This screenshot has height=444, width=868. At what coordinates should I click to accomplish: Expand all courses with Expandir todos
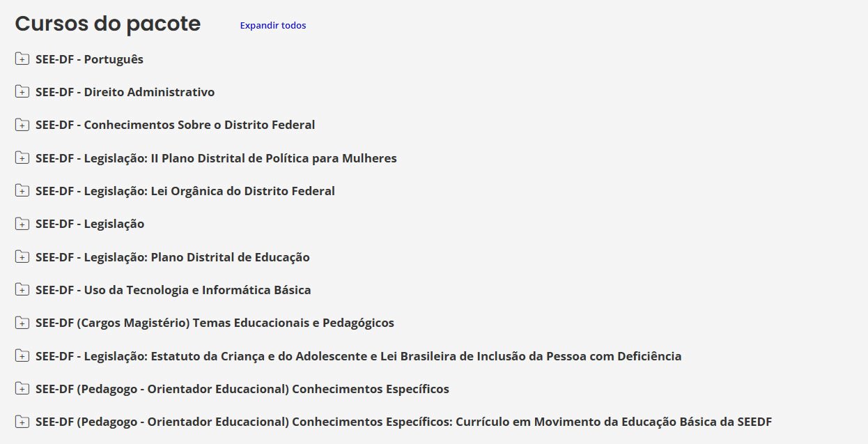[272, 26]
